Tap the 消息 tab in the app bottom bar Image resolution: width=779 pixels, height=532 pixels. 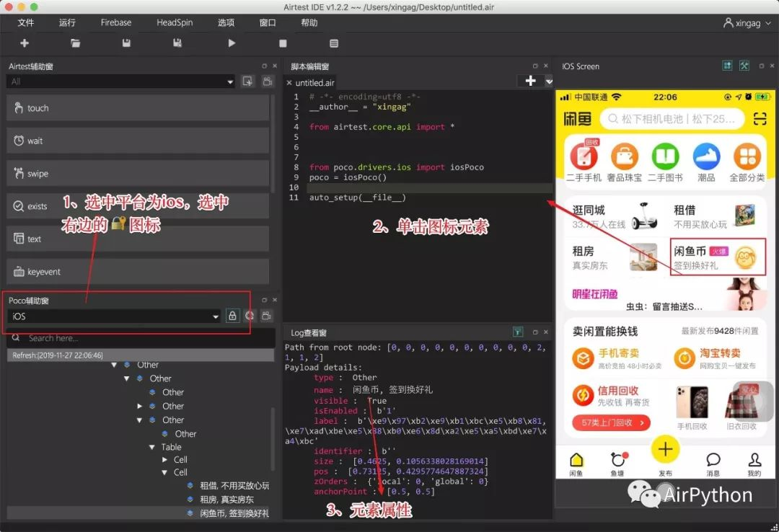[x=713, y=464]
